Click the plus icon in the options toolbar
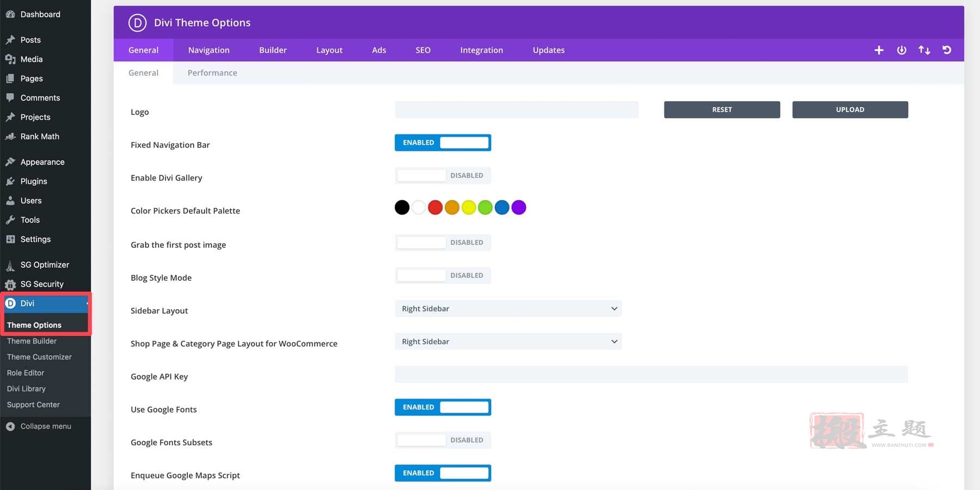This screenshot has height=490, width=980. click(x=879, y=50)
